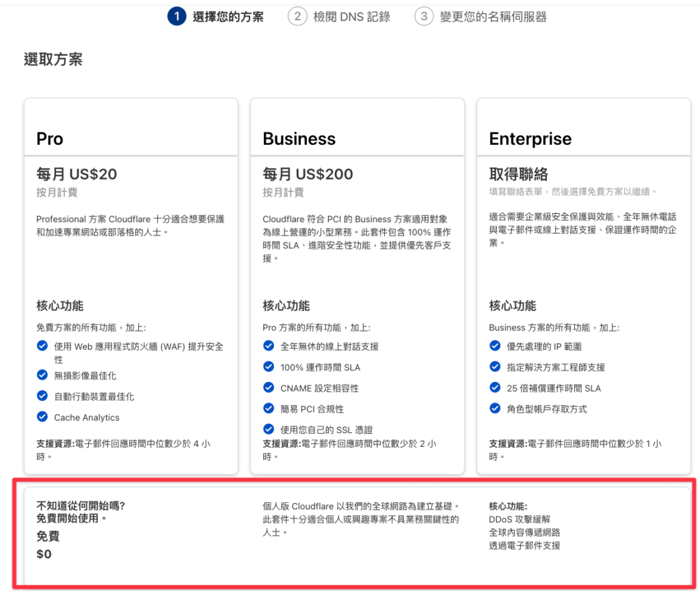Image resolution: width=700 pixels, height=591 pixels.
Task: Click the 取得聯絡 Enterprise heading
Action: [x=518, y=174]
